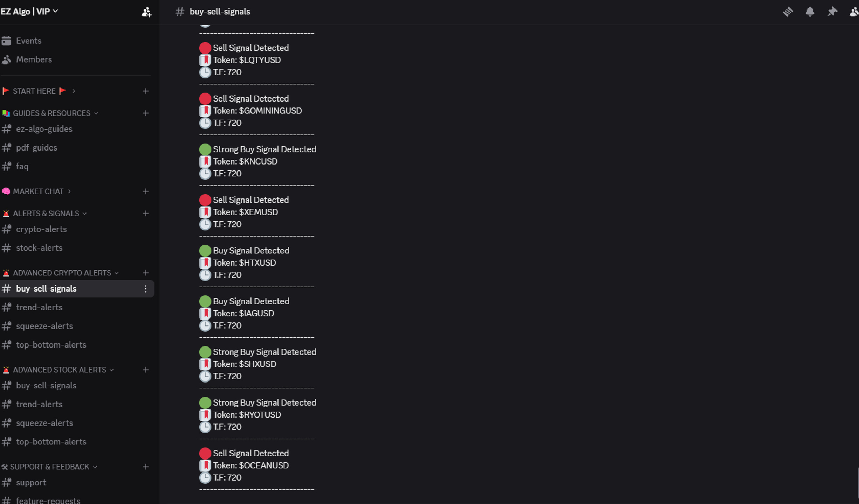Add a channel to SUPPORT & FEEDBACK

tap(146, 467)
